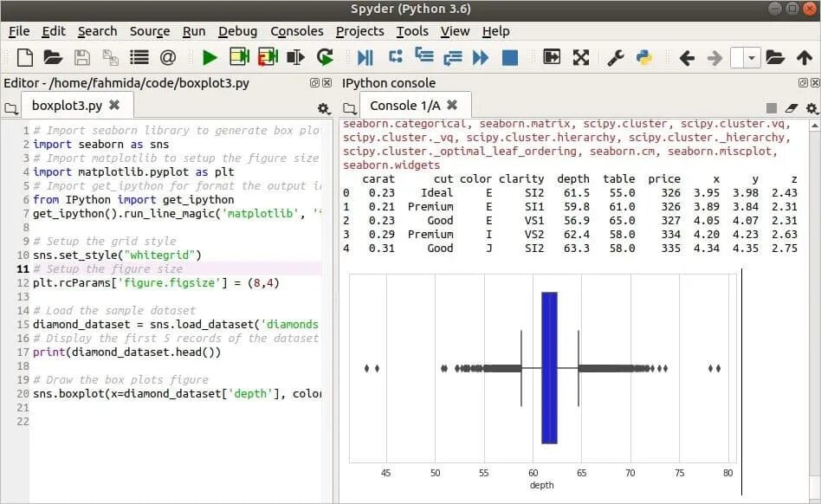Run the file with the green play icon
Image resolution: width=821 pixels, height=504 pixels.
click(x=210, y=57)
